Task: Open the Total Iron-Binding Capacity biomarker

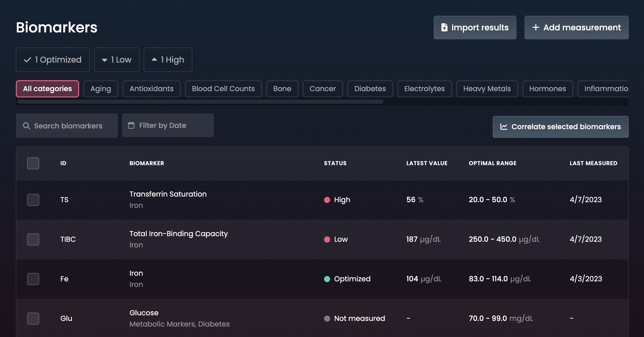Action: pos(179,234)
